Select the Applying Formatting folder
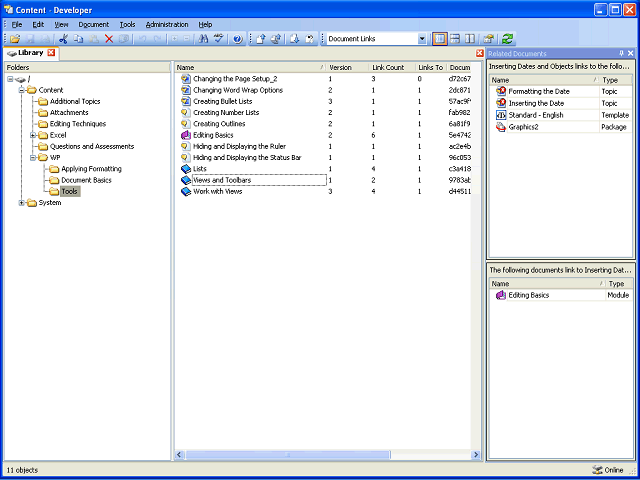640x480 pixels. pyautogui.click(x=91, y=169)
